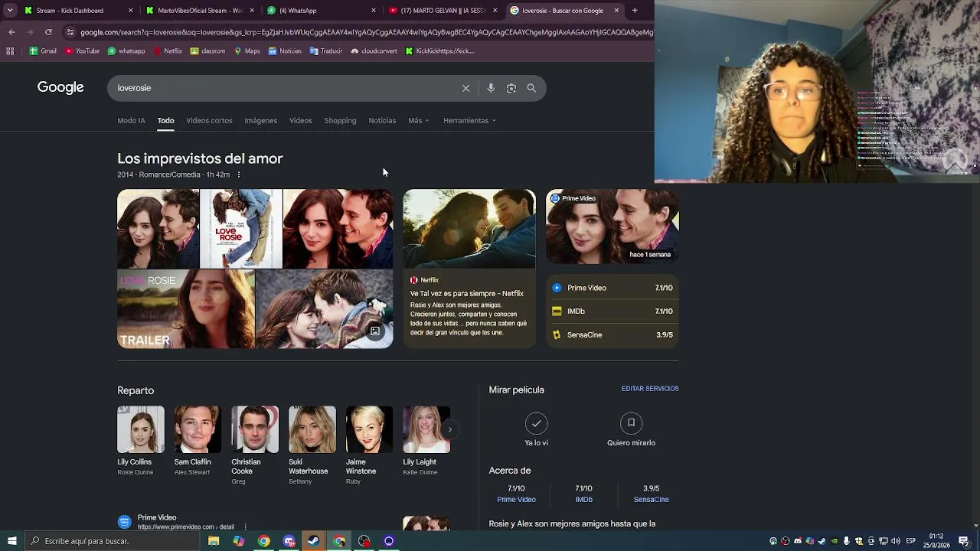
Task: Open the tab search dropdown arrow
Action: point(10,11)
